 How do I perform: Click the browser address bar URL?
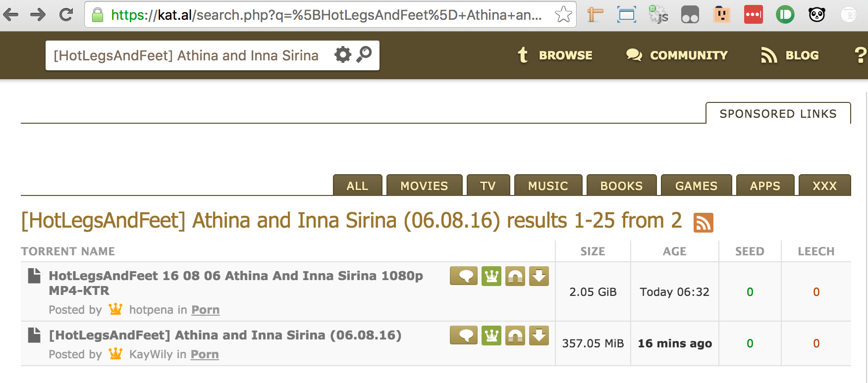click(x=326, y=15)
